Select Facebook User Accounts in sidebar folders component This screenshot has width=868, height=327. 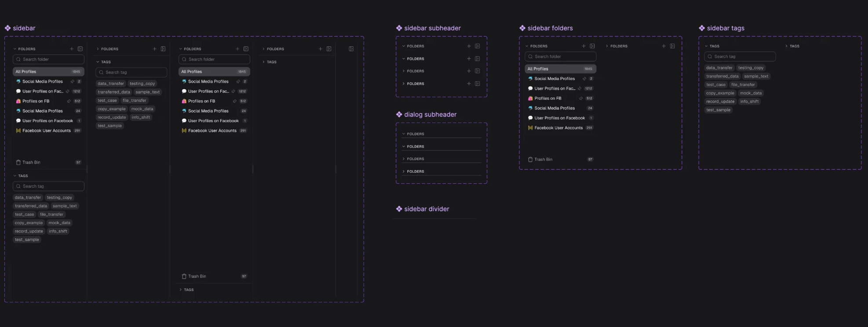coord(560,128)
